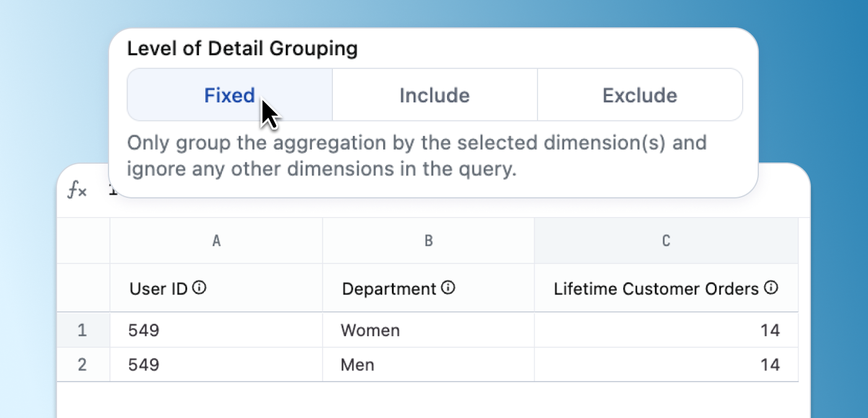The height and width of the screenshot is (418, 868).
Task: Click the User ID field header
Action: coord(158,288)
